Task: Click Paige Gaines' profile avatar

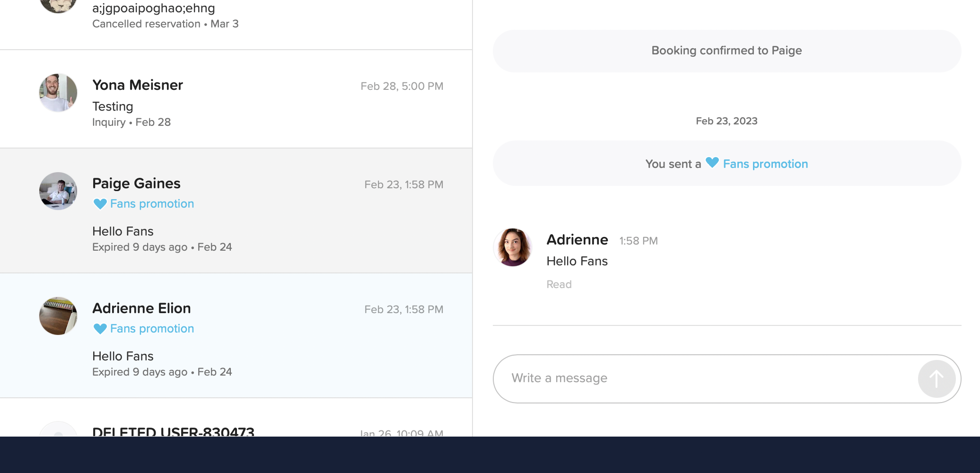Action: click(x=58, y=191)
